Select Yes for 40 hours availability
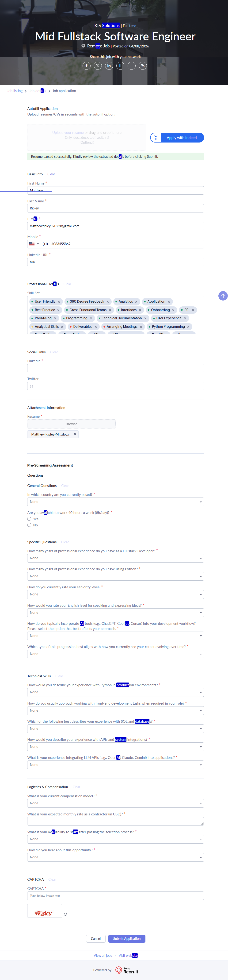The image size is (228, 980). 29,519
